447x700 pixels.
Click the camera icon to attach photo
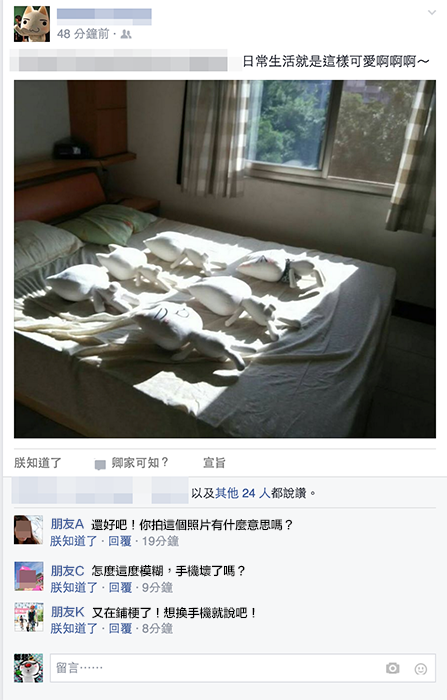click(x=393, y=668)
